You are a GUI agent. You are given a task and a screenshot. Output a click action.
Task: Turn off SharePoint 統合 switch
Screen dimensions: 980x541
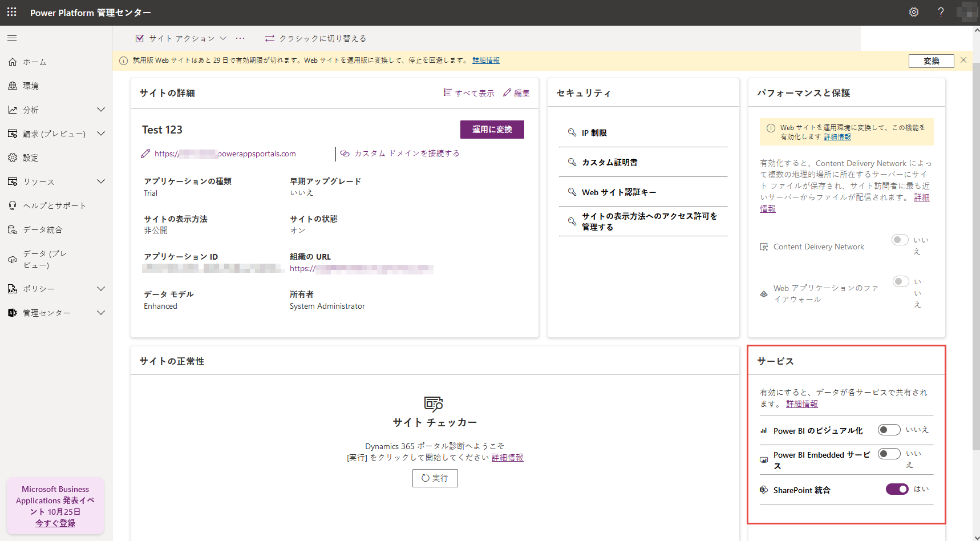tap(897, 489)
